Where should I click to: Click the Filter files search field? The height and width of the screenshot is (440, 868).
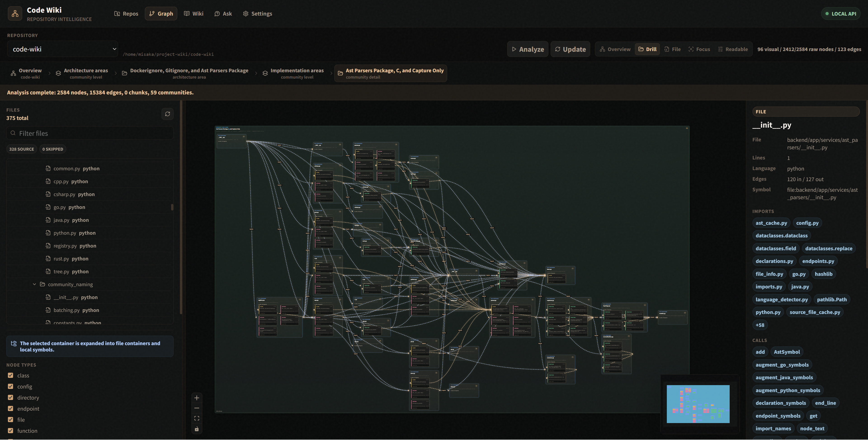pyautogui.click(x=90, y=133)
